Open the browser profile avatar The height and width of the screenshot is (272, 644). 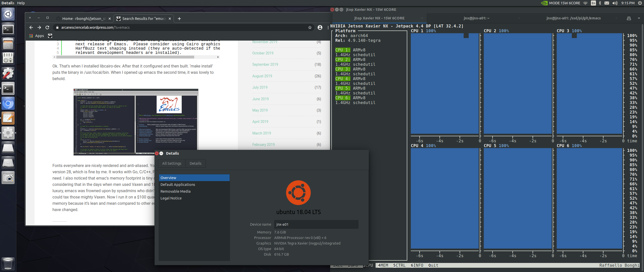pos(320,27)
